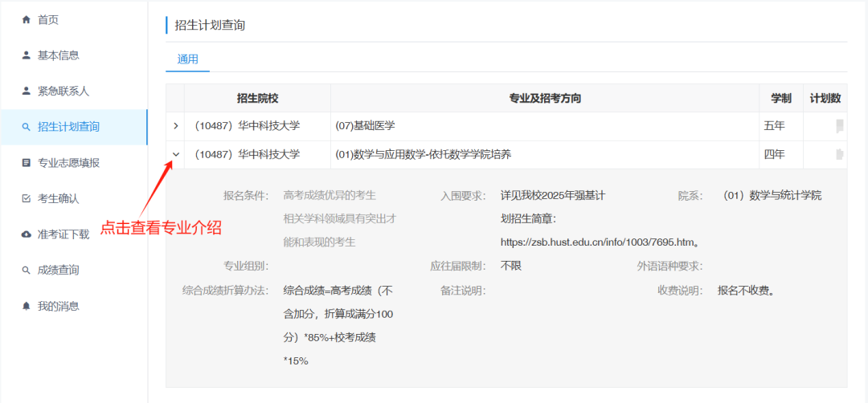The width and height of the screenshot is (868, 403).
Task: Click the 计划数 column header
Action: [x=825, y=98]
